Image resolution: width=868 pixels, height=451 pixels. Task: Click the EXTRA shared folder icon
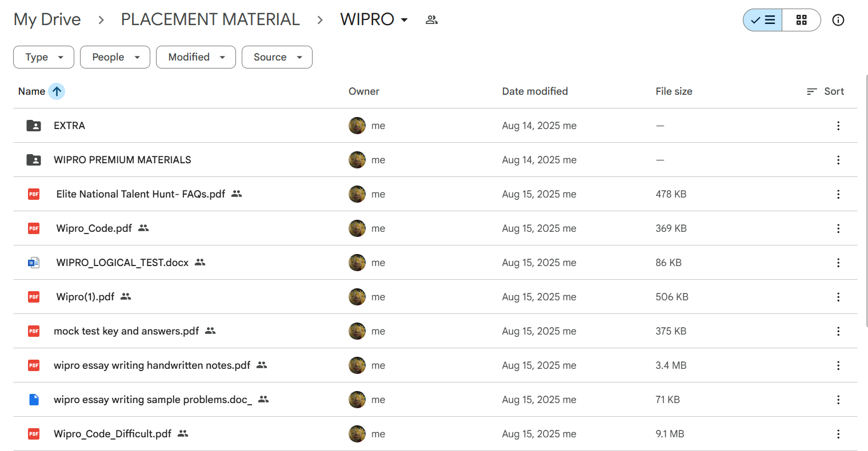pos(34,126)
